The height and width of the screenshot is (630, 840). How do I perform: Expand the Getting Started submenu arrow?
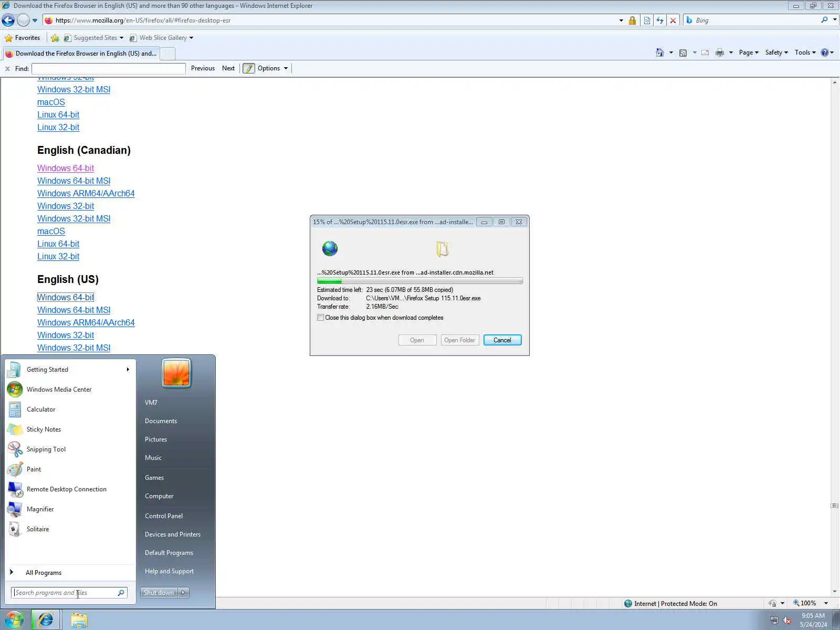[128, 370]
